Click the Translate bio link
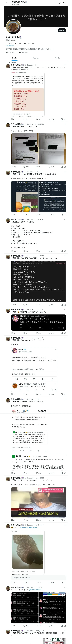 10,46
